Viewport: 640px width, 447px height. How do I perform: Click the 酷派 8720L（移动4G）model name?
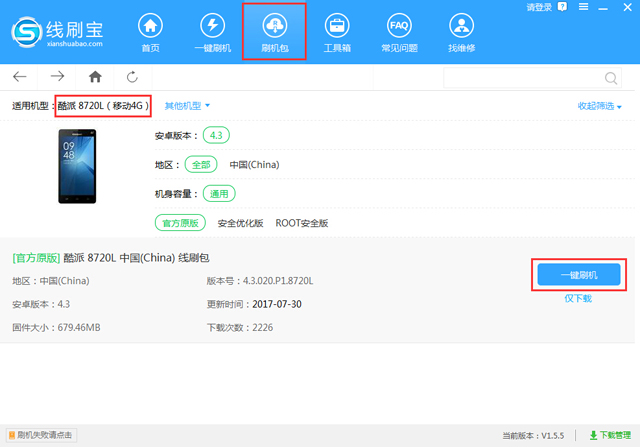103,106
